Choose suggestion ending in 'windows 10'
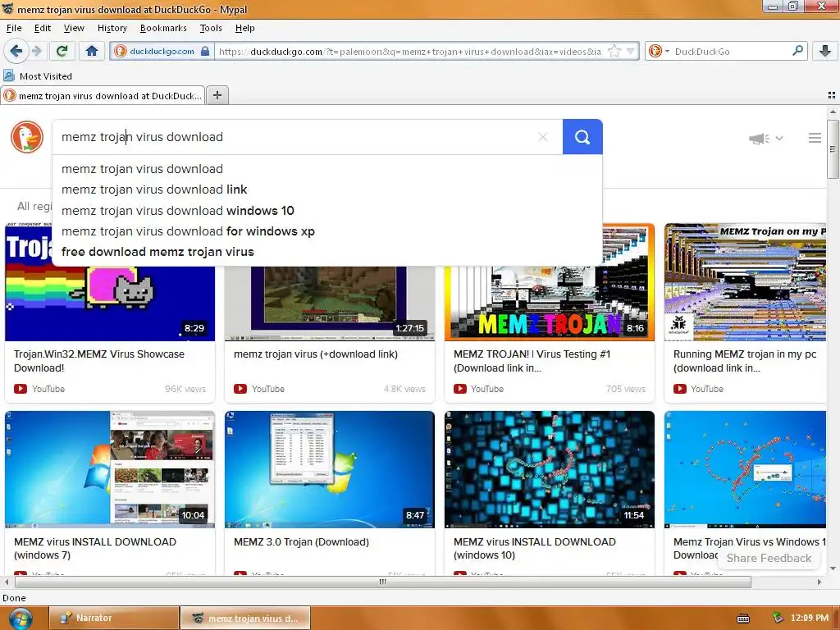The height and width of the screenshot is (630, 840). [x=178, y=211]
